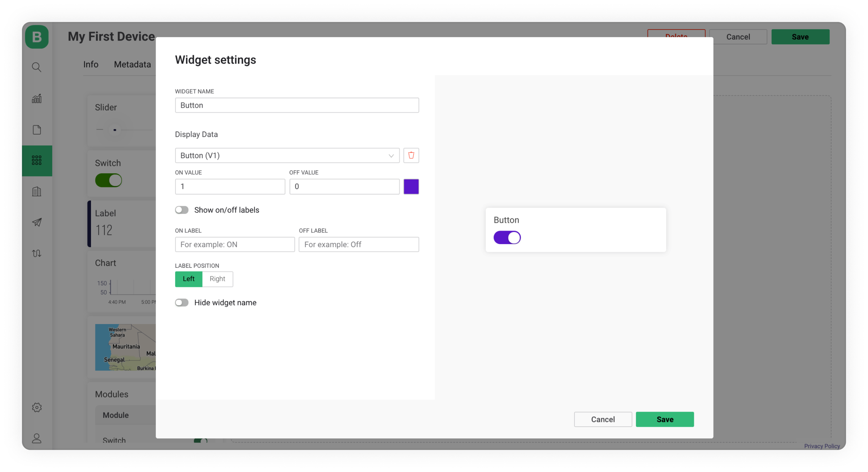
Task: Open the analytics chart icon
Action: tap(37, 99)
